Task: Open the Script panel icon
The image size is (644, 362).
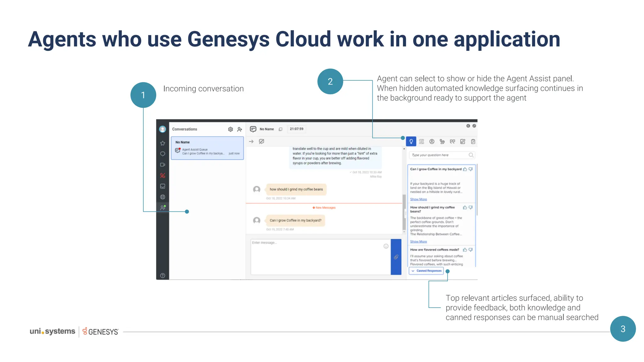Action: click(422, 142)
